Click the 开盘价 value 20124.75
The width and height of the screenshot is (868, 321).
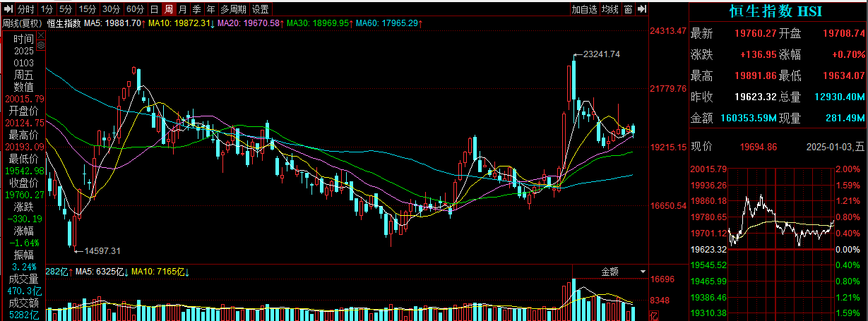[24, 123]
